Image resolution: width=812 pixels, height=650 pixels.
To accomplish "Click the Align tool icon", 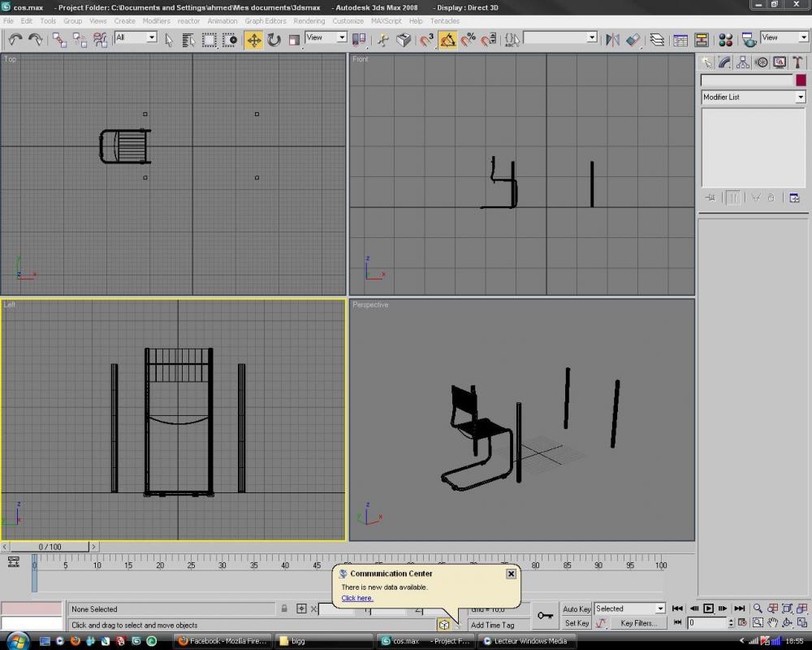I will pos(633,40).
